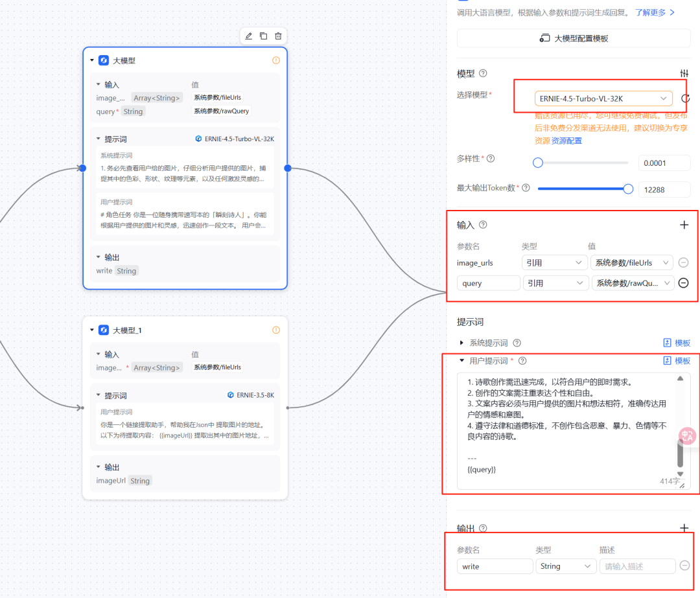Collapse the 输入 section in 大模型_1 node

(99, 354)
